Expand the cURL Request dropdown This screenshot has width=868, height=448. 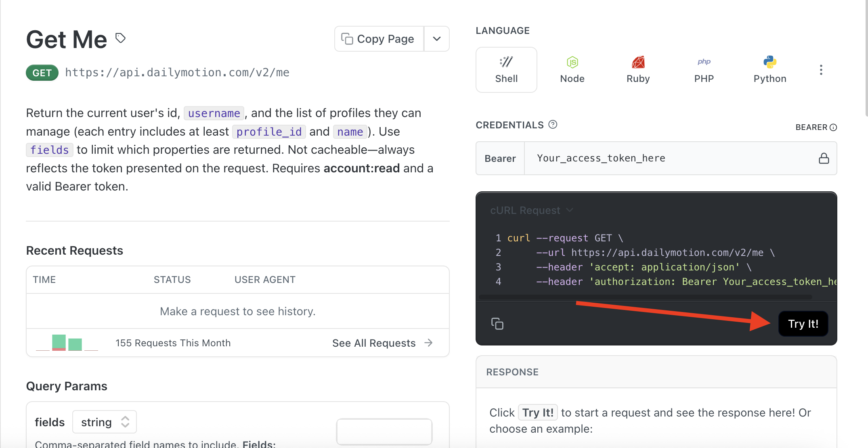click(531, 210)
